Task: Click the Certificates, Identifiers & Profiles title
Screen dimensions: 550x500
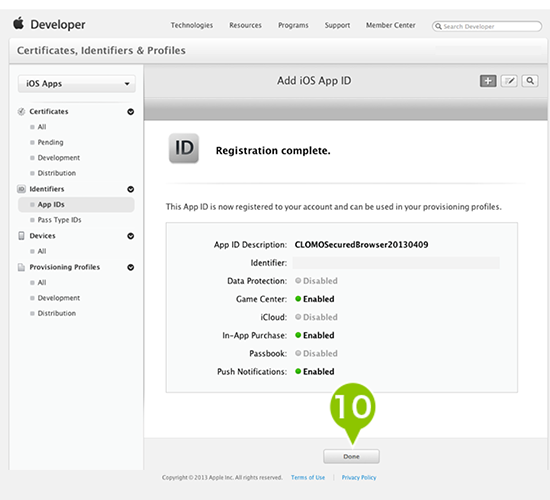Action: click(x=101, y=51)
